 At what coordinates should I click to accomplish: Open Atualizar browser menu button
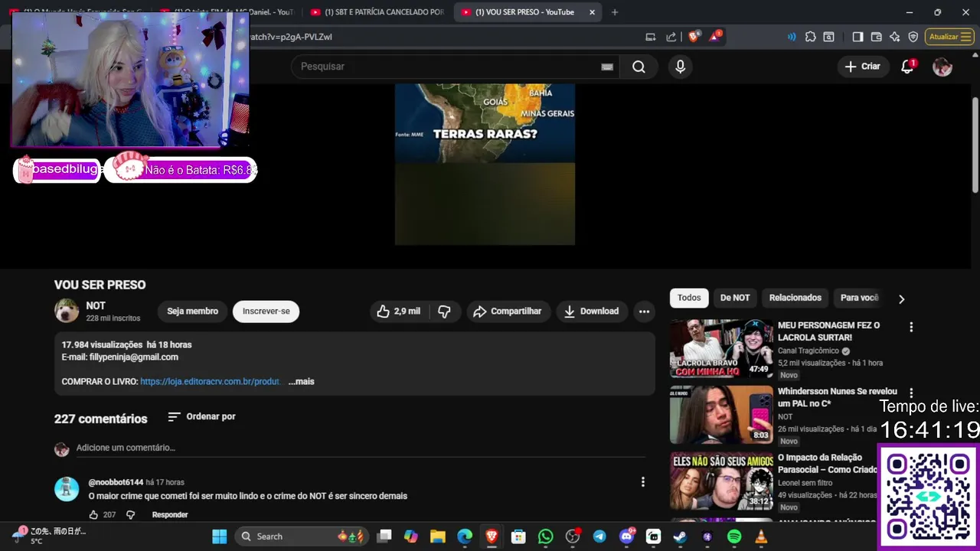coord(949,37)
